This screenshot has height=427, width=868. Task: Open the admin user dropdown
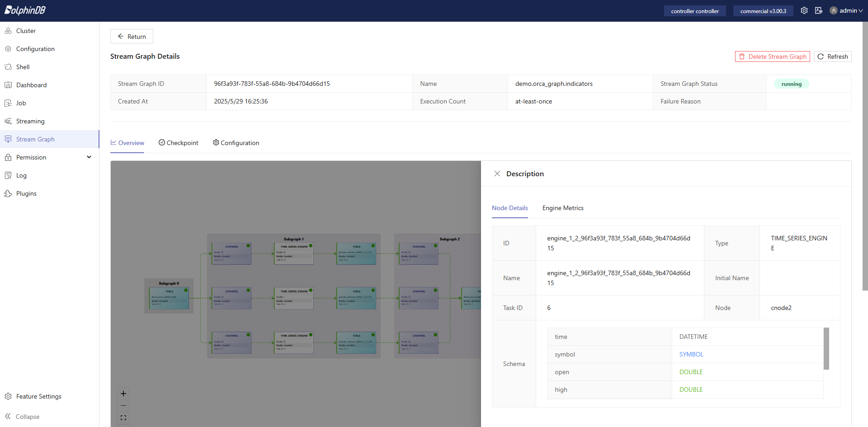click(x=846, y=10)
